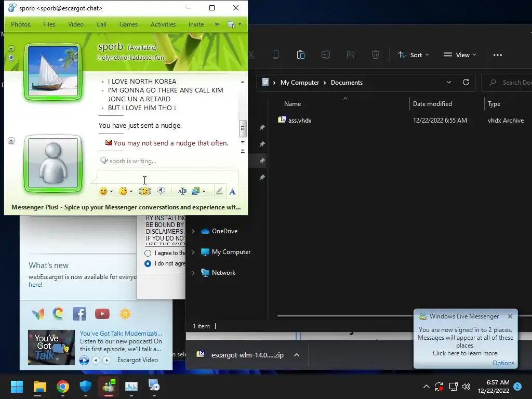The image size is (532, 399).
Task: Open the View dropdown in File Explorer
Action: coord(460,55)
